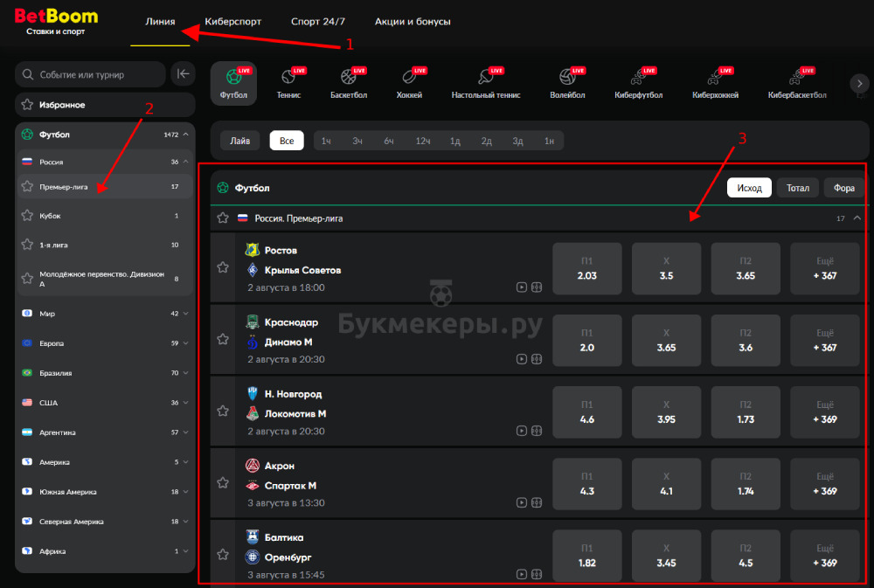Favorite the Н. Новгород – Локомотив М match
The width and height of the screenshot is (874, 588).
(223, 411)
